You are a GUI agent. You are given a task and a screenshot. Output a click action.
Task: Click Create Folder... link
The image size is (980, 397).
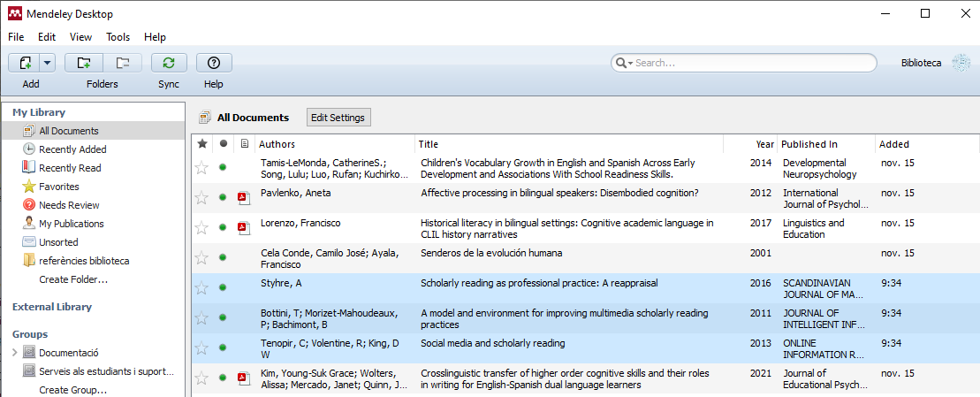[x=73, y=279]
